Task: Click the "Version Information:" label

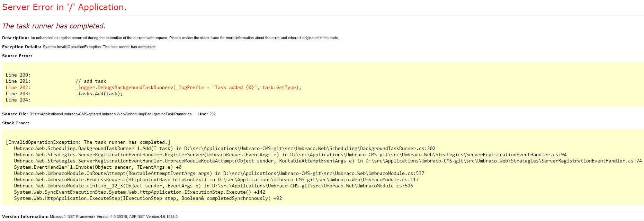Action: pos(25,216)
